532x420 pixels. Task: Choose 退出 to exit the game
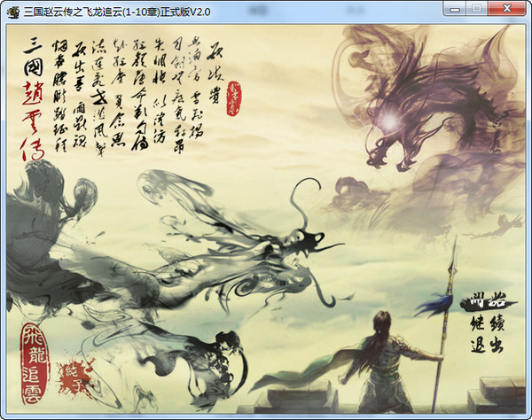487,346
